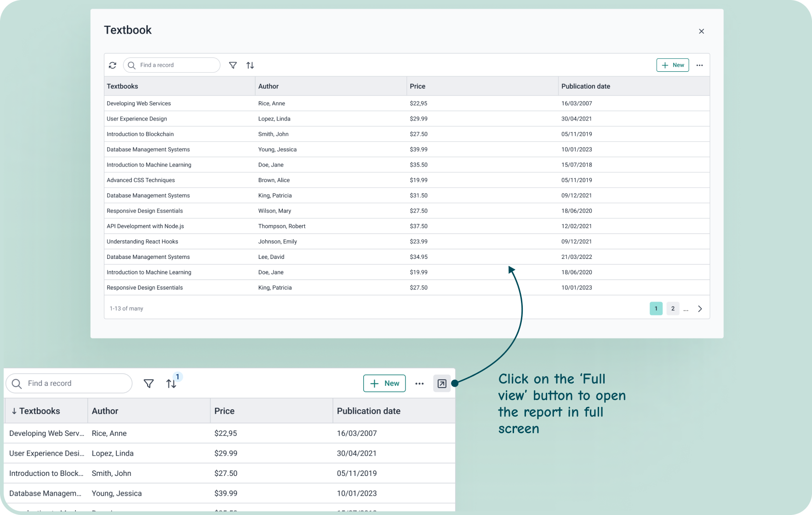Advance to next page with chevron arrow
Viewport: 812px width, 515px height.
coord(700,309)
